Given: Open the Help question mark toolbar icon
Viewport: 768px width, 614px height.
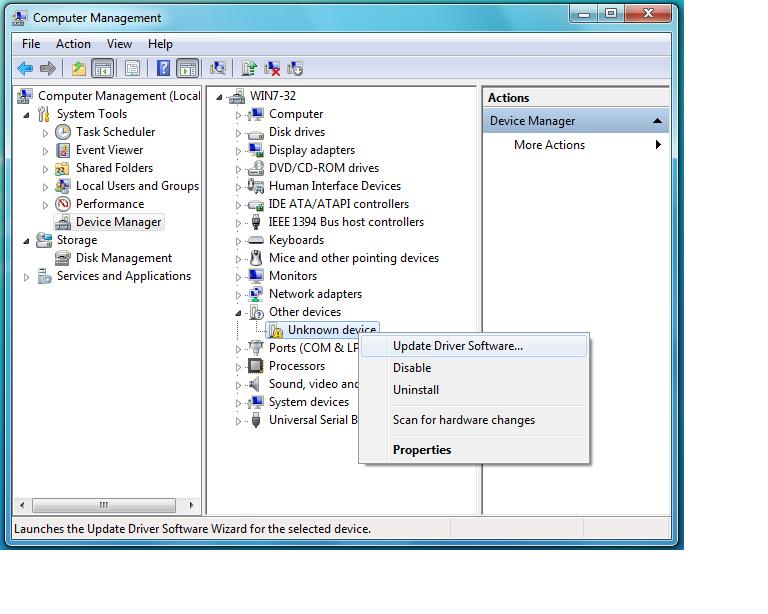Looking at the screenshot, I should (163, 68).
